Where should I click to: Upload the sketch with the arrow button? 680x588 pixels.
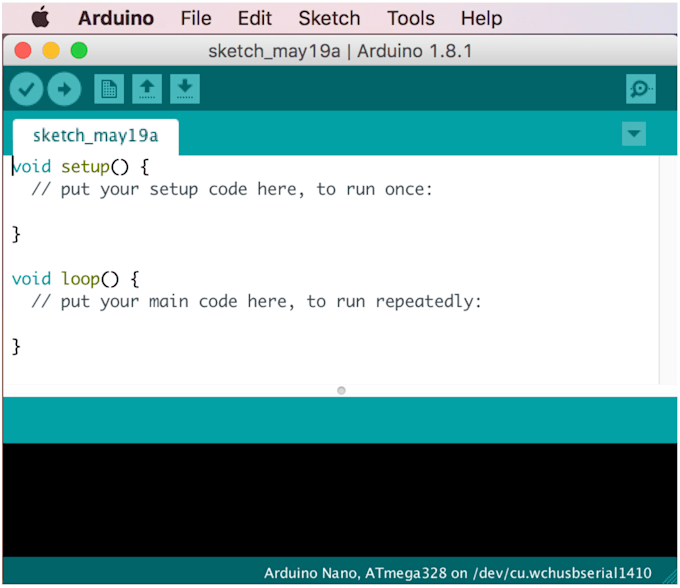[64, 89]
